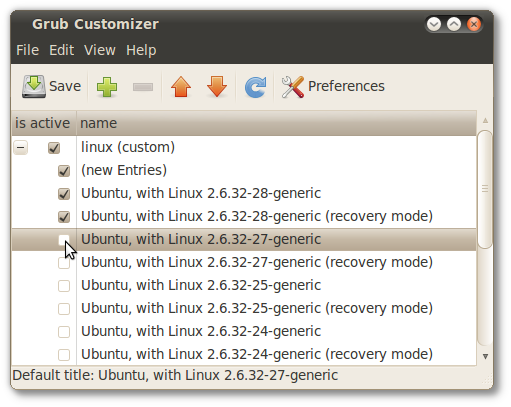Collapse the linux (custom) tree group
511x407 pixels.
click(20, 147)
